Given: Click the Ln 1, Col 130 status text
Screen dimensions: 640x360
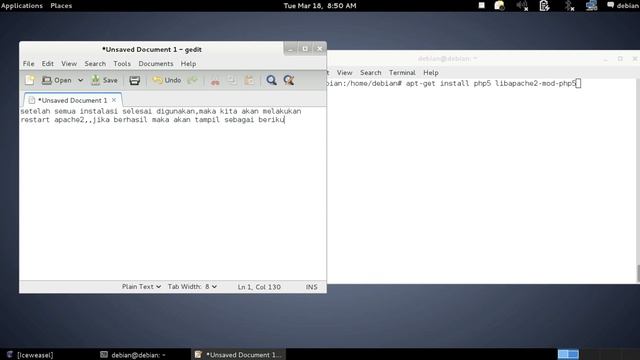Looking at the screenshot, I should [x=259, y=287].
